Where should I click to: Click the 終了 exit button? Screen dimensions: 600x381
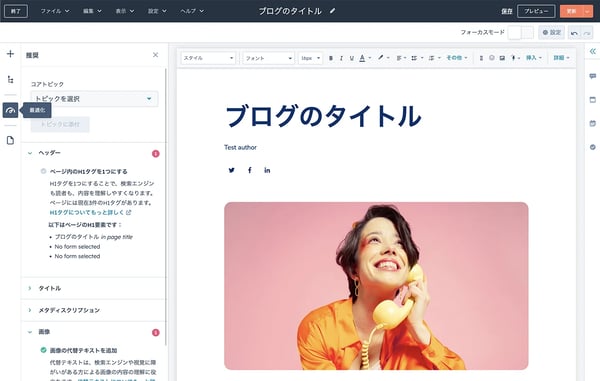click(x=16, y=11)
